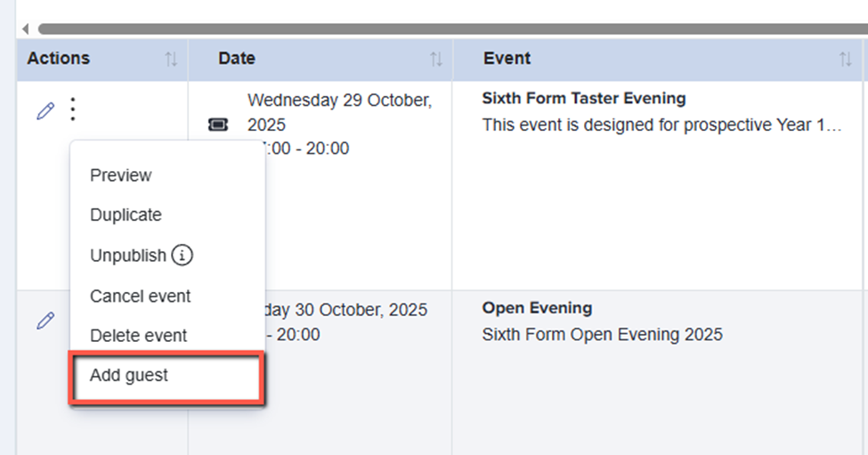Sort by the Actions column arrows

pyautogui.click(x=171, y=59)
